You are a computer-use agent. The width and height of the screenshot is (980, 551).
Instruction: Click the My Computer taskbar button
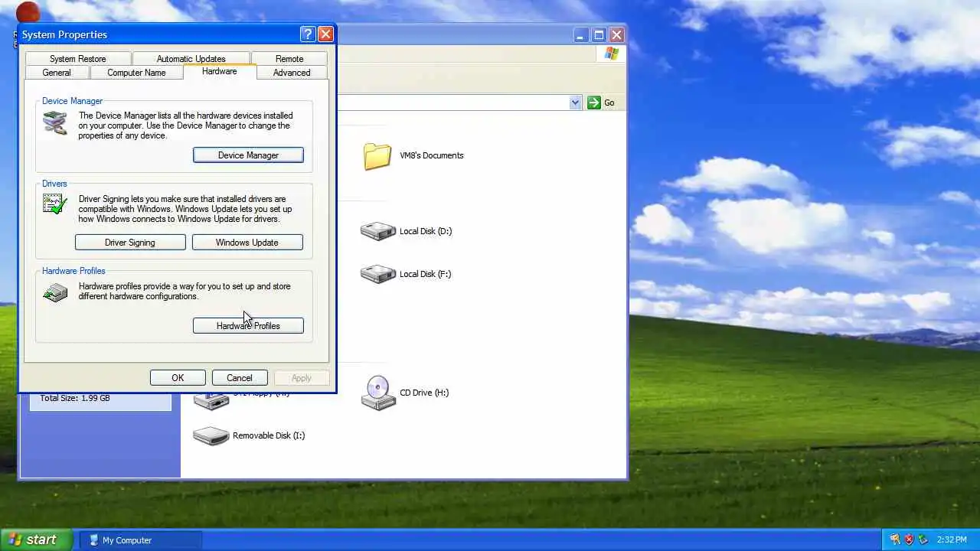141,540
